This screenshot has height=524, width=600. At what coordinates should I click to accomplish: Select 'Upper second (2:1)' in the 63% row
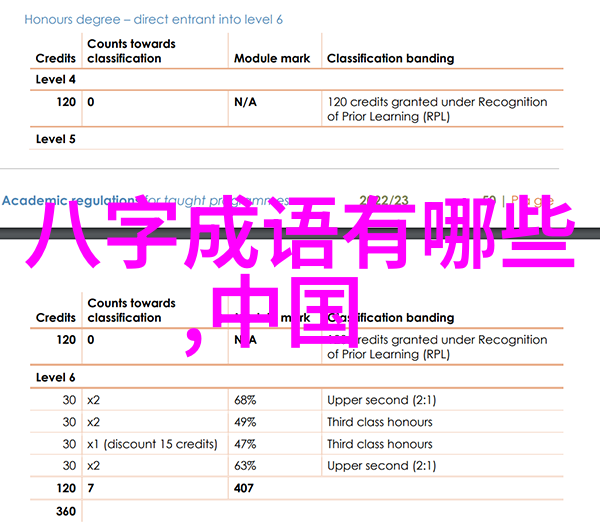382,466
